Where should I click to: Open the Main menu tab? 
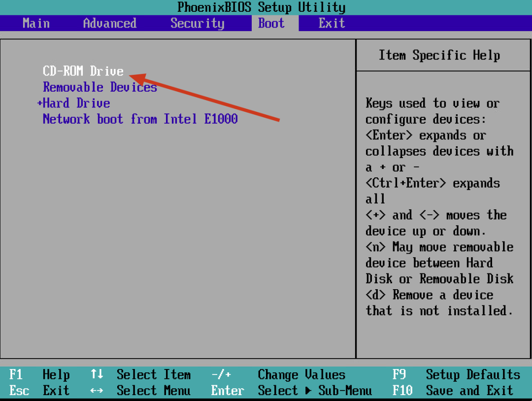click(36, 24)
